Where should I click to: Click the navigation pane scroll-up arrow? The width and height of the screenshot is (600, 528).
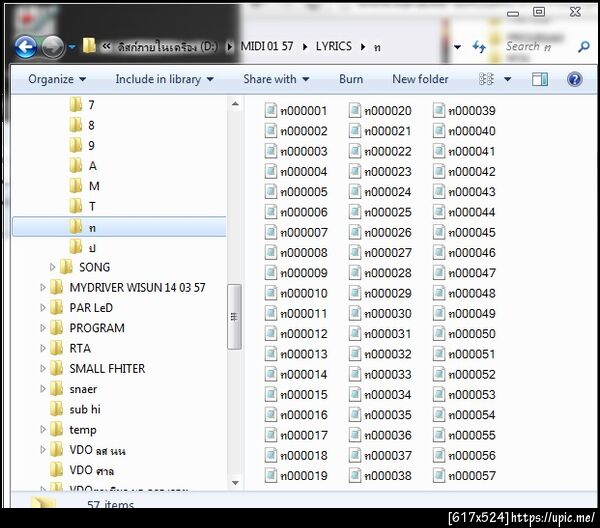click(x=235, y=104)
